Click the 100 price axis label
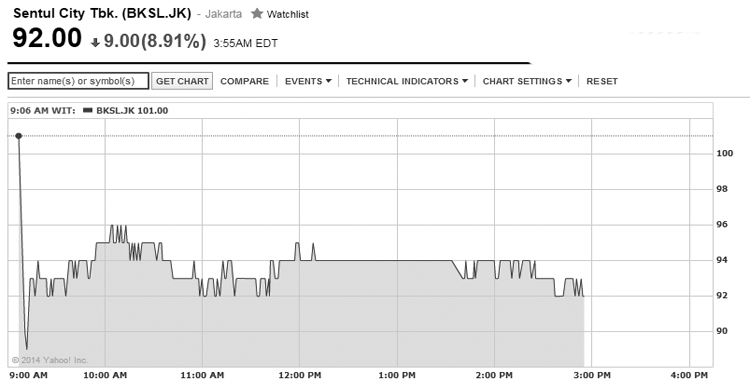Viewport: 750px width, 380px height. (x=724, y=153)
